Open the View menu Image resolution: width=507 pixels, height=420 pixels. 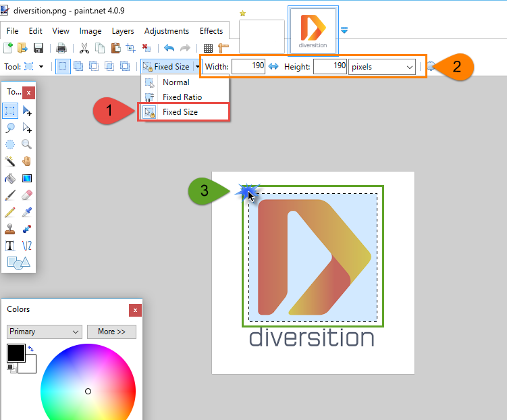pyautogui.click(x=61, y=31)
